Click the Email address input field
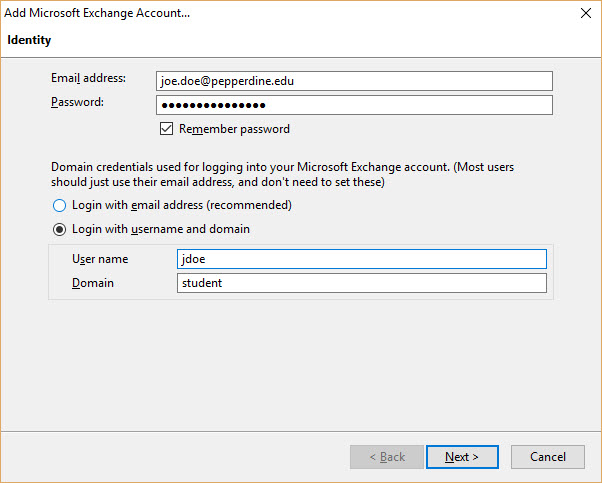Image resolution: width=602 pixels, height=483 pixels. pos(354,81)
